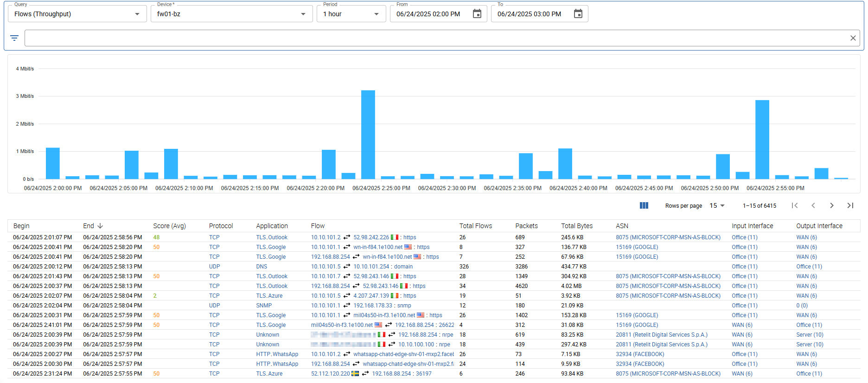This screenshot has width=868, height=383.
Task: Click 52.112.120.220 source address
Action: pos(330,374)
